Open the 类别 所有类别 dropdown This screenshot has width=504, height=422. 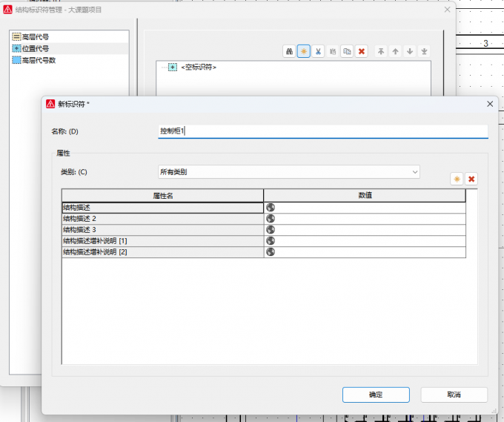289,172
